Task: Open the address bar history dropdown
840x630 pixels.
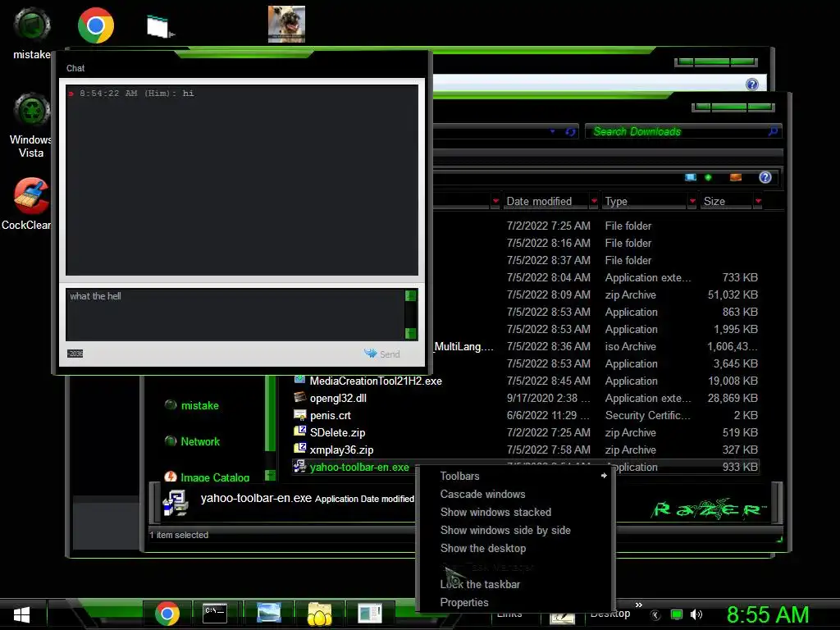Action: 552,131
